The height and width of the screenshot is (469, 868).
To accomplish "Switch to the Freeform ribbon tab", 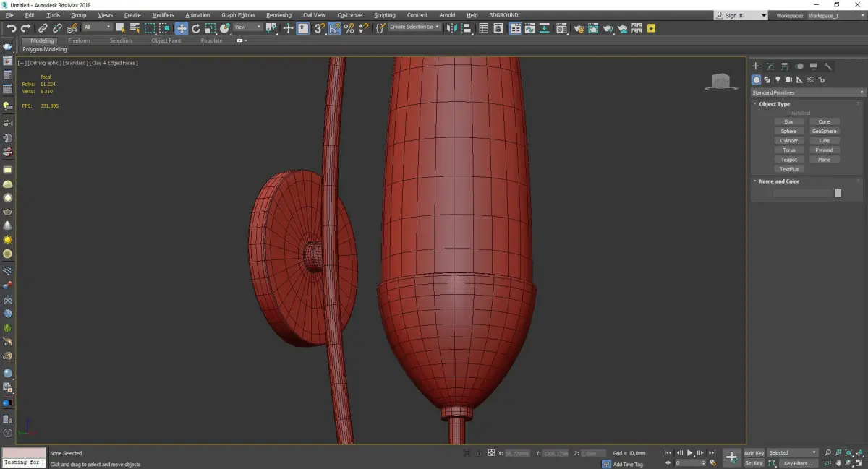I will pos(79,40).
